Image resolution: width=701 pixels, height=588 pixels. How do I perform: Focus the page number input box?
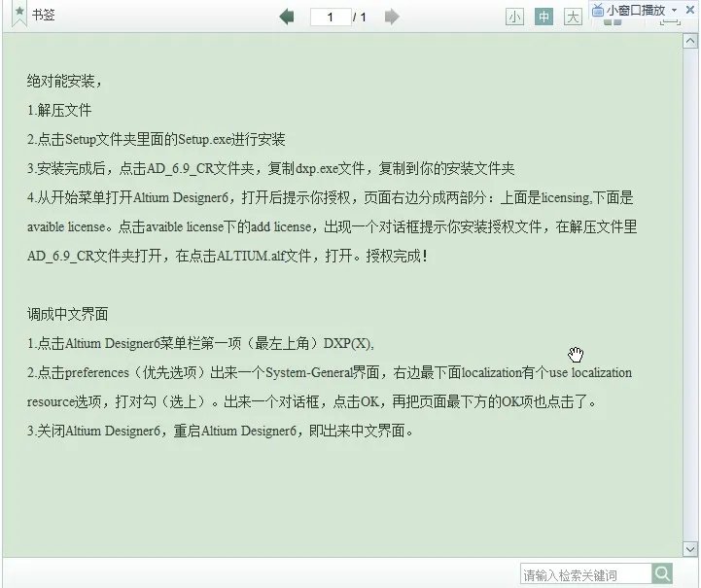331,17
